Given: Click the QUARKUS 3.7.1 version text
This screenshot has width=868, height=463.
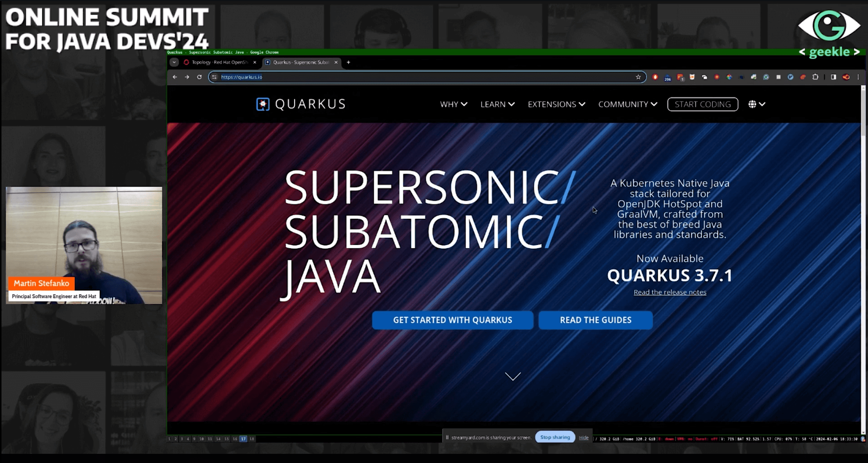Looking at the screenshot, I should (x=670, y=276).
